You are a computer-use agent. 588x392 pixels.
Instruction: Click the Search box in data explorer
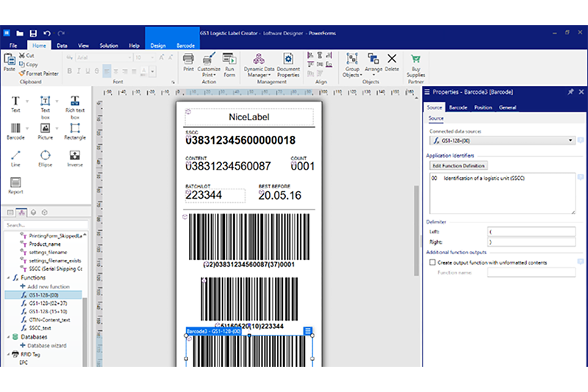coord(46,225)
